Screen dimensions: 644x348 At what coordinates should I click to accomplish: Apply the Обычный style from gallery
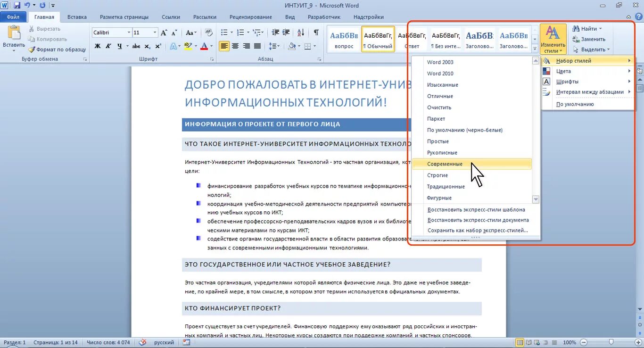point(378,39)
